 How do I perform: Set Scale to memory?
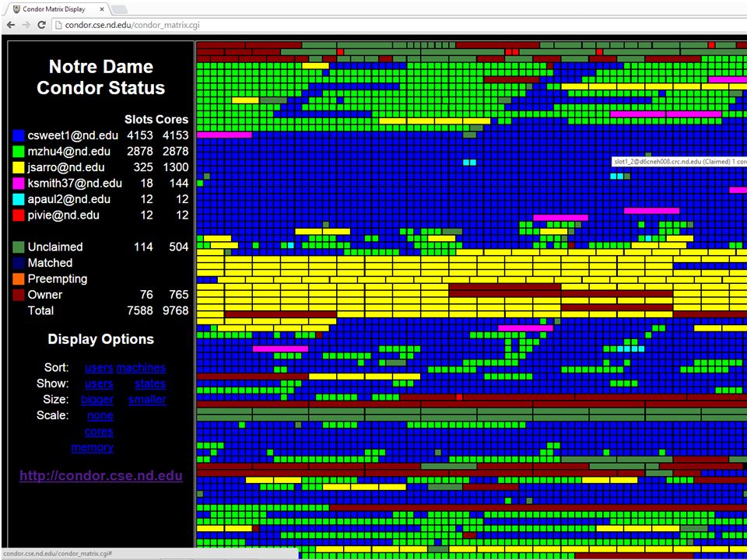[93, 448]
